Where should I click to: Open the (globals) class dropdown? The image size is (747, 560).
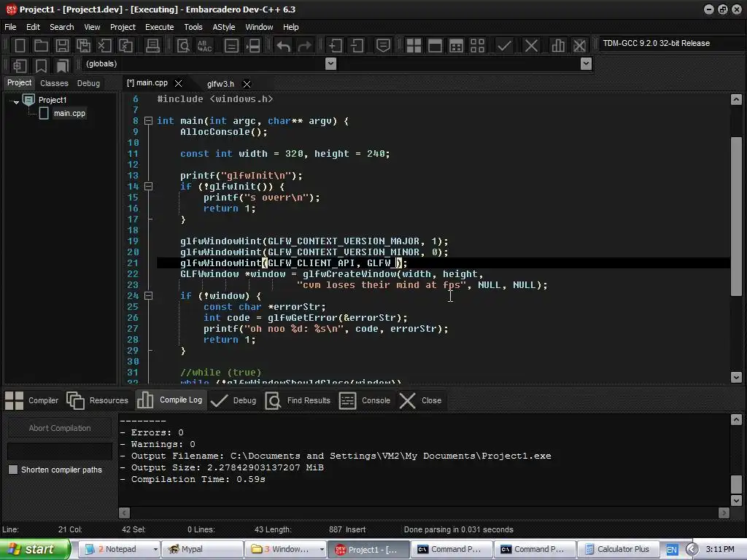330,64
